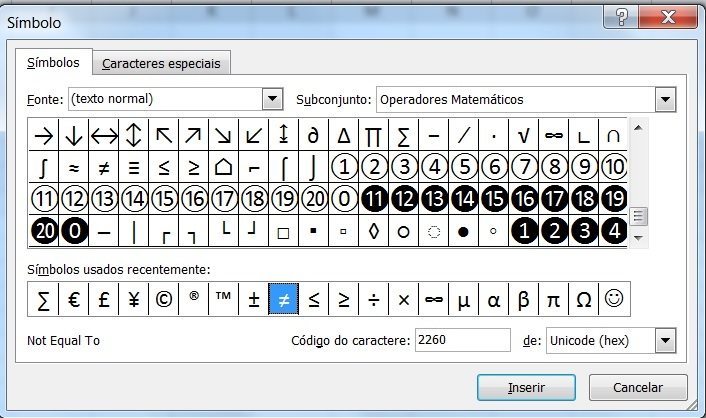Pick the plus-minus ± recent symbol
This screenshot has height=418, width=706.
(x=254, y=299)
